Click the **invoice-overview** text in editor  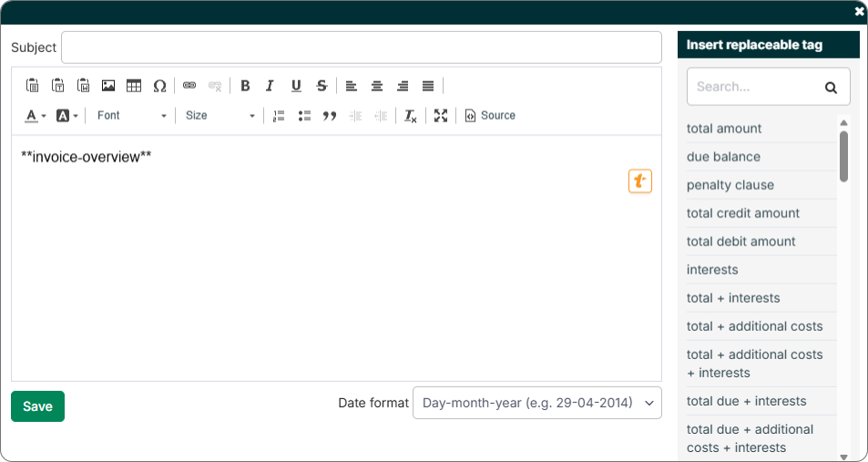tap(87, 158)
